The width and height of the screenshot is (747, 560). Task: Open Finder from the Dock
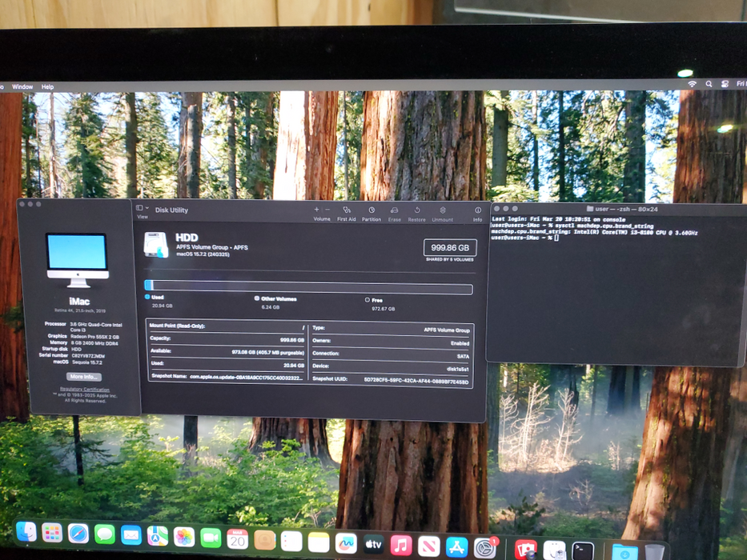pos(26,532)
